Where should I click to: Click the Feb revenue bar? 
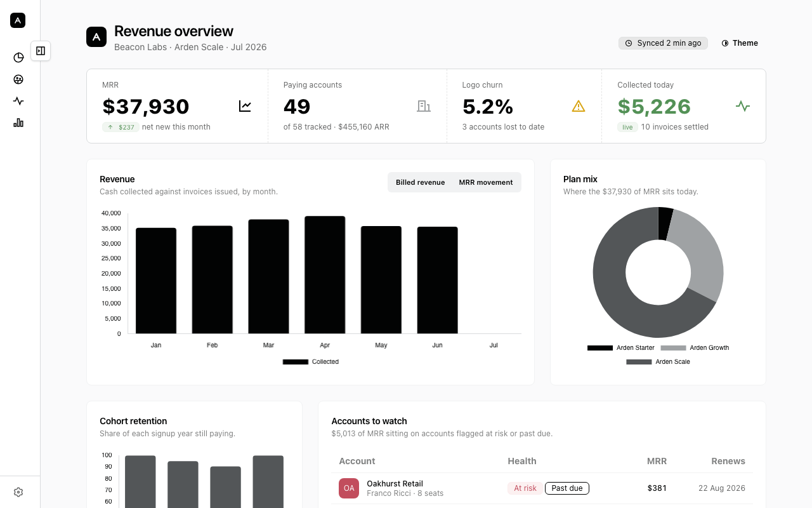(x=213, y=279)
